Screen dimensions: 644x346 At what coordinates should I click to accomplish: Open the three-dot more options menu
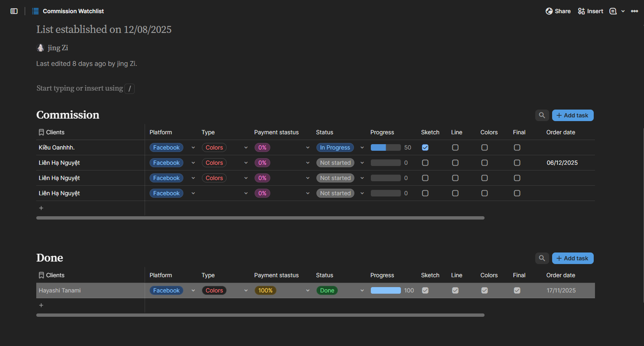click(635, 11)
